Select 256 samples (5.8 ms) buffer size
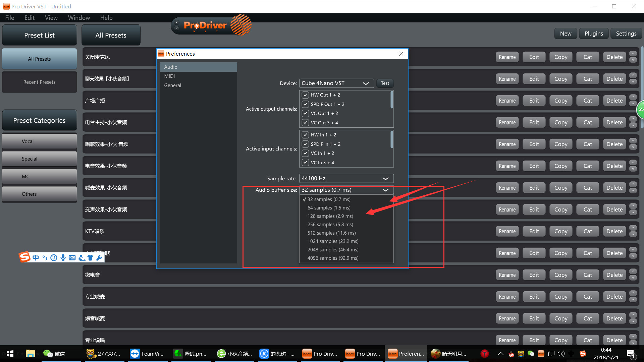Viewport: 644px width, 362px height. (346, 225)
